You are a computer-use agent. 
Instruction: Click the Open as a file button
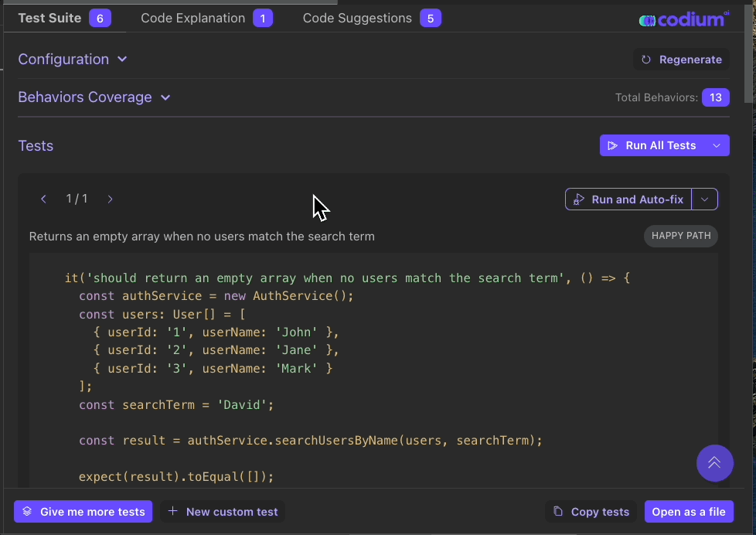pyautogui.click(x=688, y=512)
